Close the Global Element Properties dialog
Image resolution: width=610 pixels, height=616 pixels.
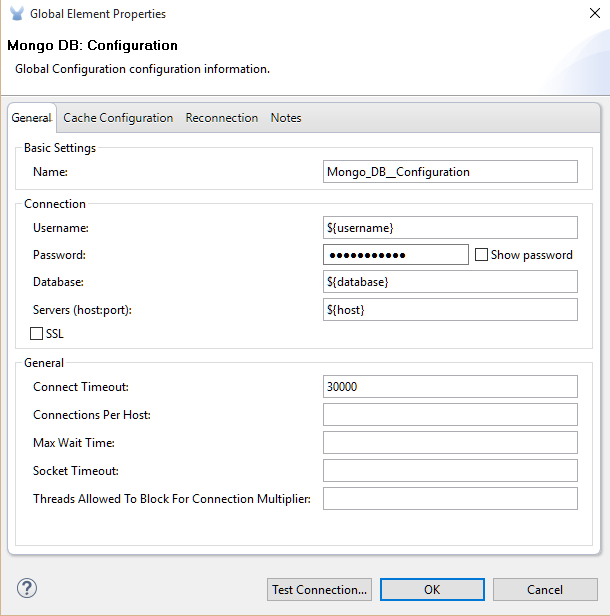click(x=595, y=13)
